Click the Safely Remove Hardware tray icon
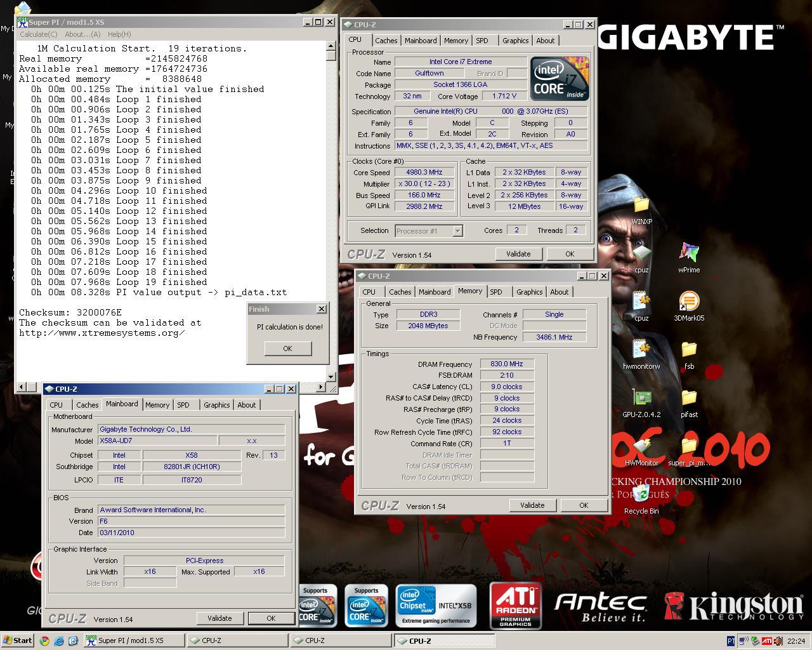The image size is (812, 650). (755, 641)
